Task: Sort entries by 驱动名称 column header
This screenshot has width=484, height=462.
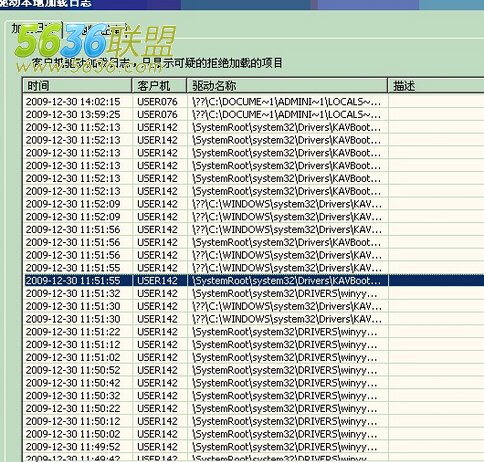Action: [287, 86]
